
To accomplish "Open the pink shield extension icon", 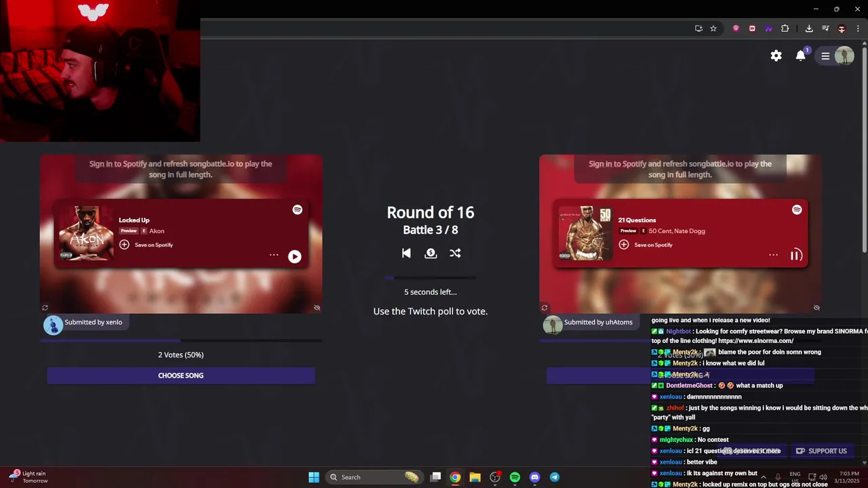I will [736, 28].
